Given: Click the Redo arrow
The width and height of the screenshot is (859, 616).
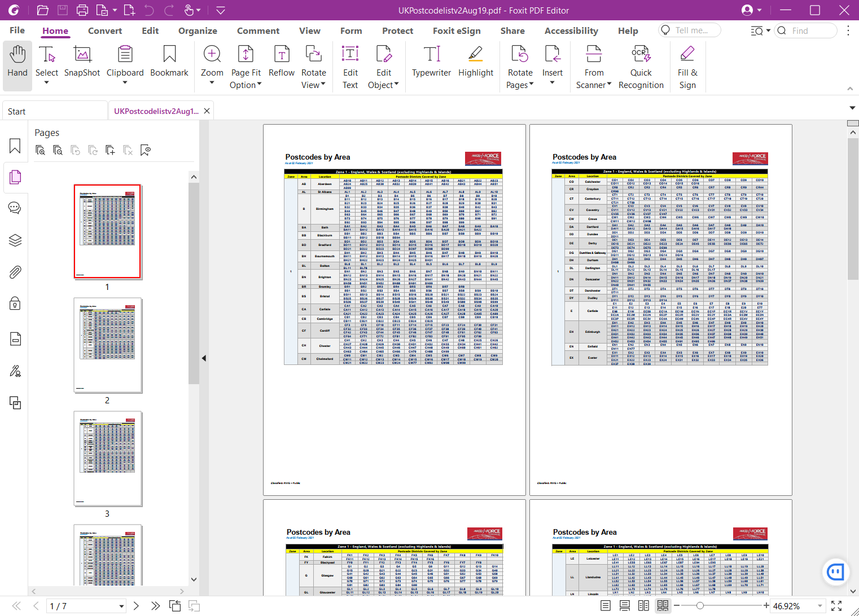Looking at the screenshot, I should pyautogui.click(x=169, y=10).
